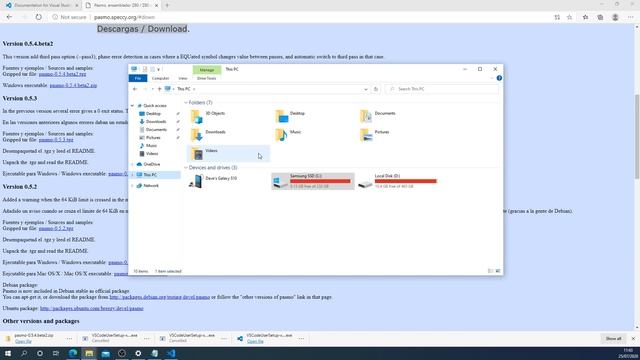This screenshot has height=360, width=640.
Task: Click the Search This PC field
Action: click(442, 89)
